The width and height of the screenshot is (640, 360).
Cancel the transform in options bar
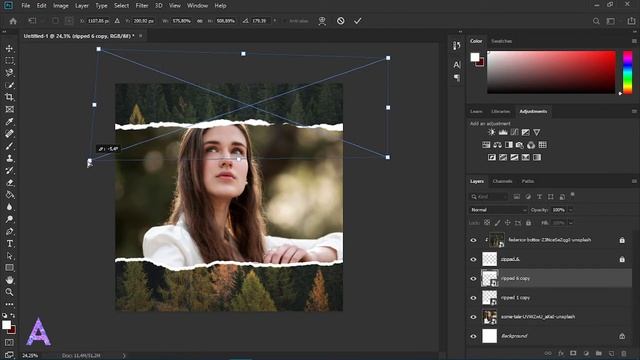click(341, 21)
